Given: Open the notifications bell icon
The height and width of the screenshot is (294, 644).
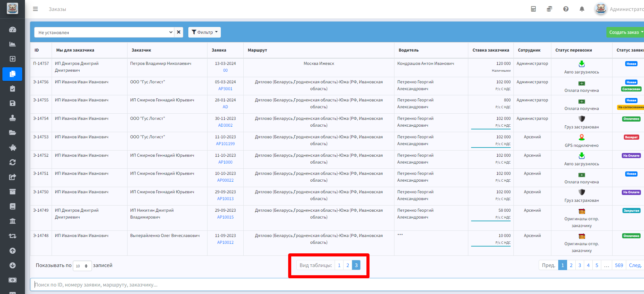Looking at the screenshot, I should point(582,9).
